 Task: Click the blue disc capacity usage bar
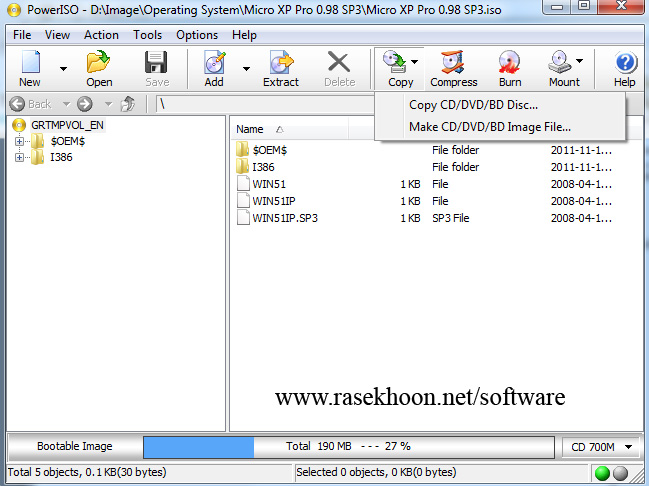click(x=199, y=448)
